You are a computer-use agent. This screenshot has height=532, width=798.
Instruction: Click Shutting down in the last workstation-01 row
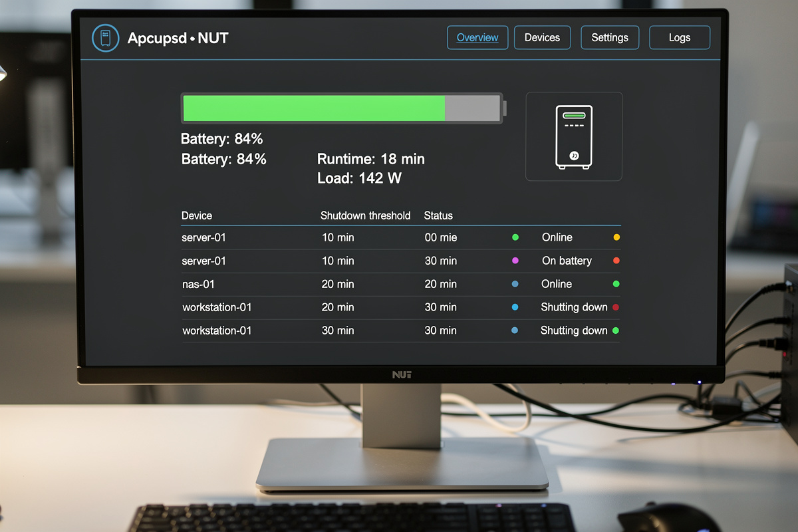(574, 331)
